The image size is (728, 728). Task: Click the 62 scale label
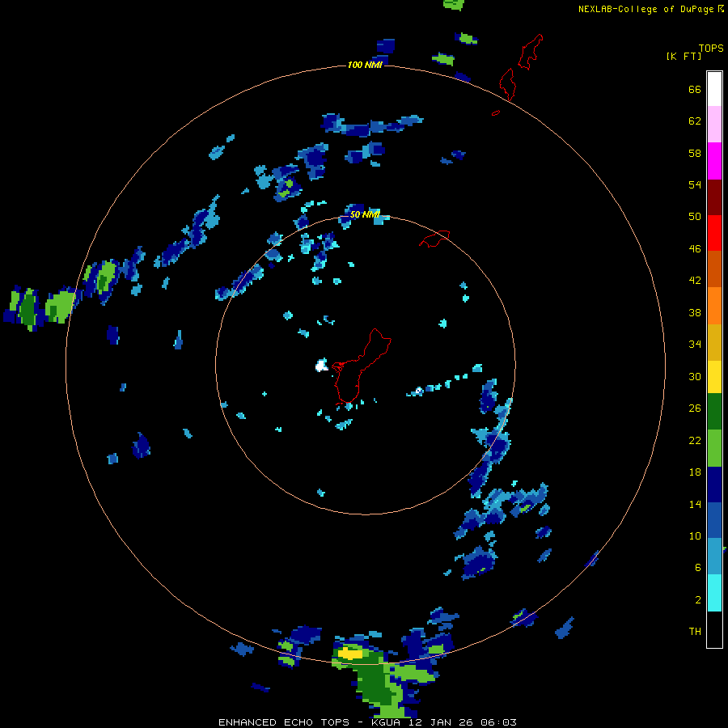pos(695,121)
